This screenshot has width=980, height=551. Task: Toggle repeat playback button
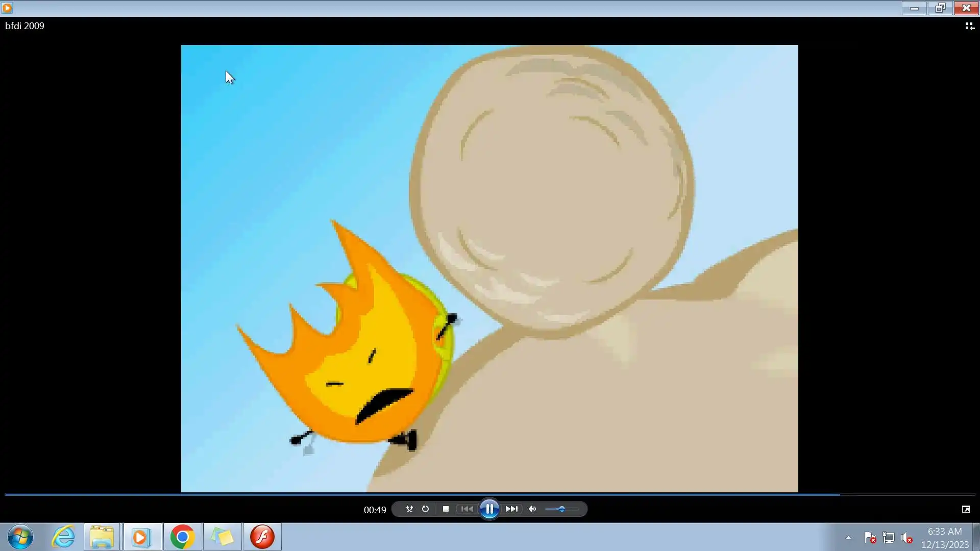point(425,509)
